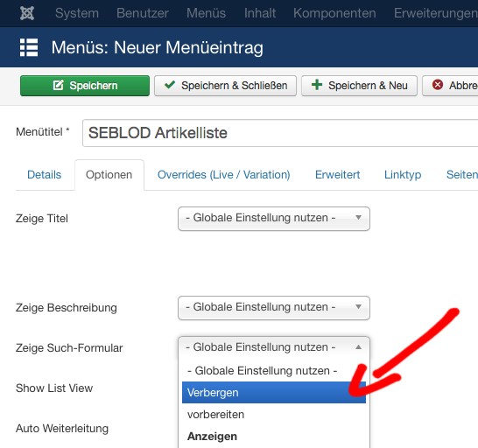Open the Zeige Beschreibung dropdown
Viewport: 478px width, 448px height.
tap(274, 308)
